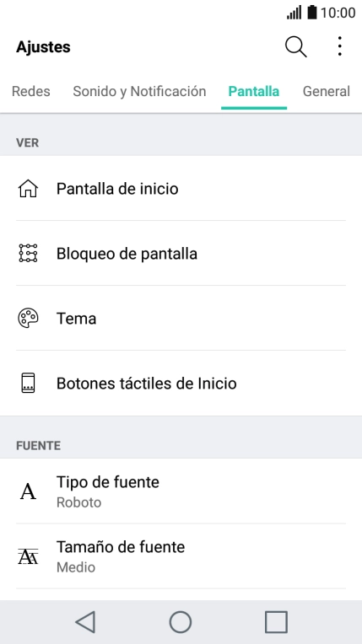
Task: Tap the palette icon next to Tema
Action: [x=28, y=318]
